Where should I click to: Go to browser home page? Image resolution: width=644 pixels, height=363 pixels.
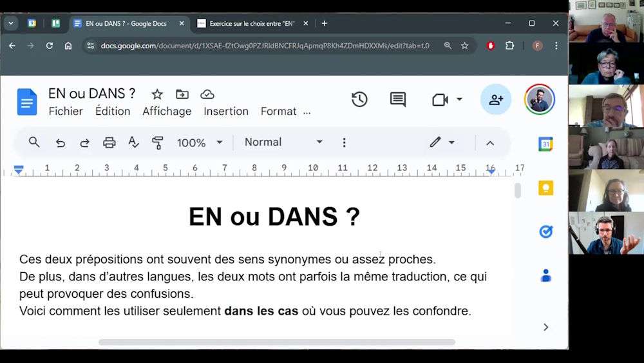[x=68, y=46]
